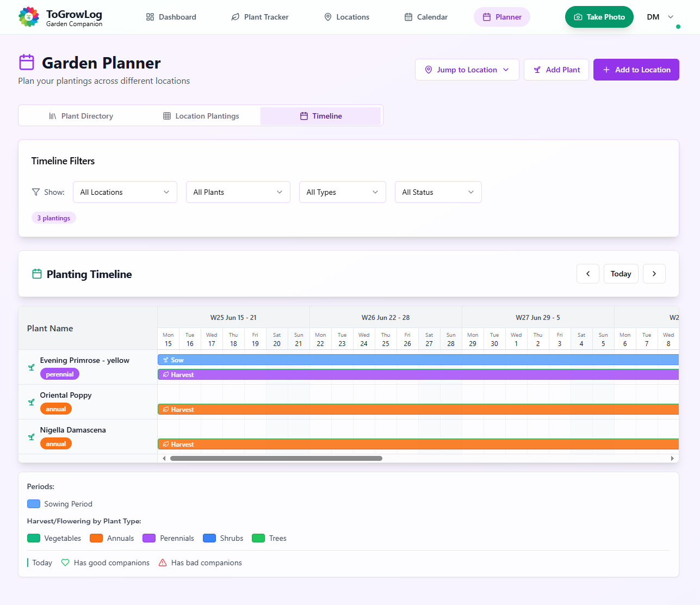The image size is (700, 605).
Task: Click the blue Sowing Period legend swatch
Action: click(x=34, y=504)
